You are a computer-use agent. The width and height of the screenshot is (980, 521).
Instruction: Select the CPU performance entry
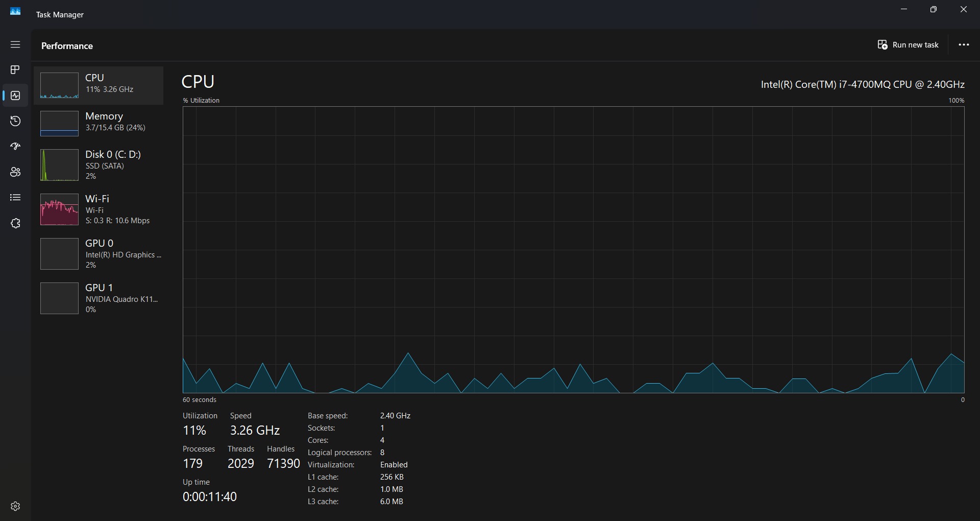tap(99, 85)
